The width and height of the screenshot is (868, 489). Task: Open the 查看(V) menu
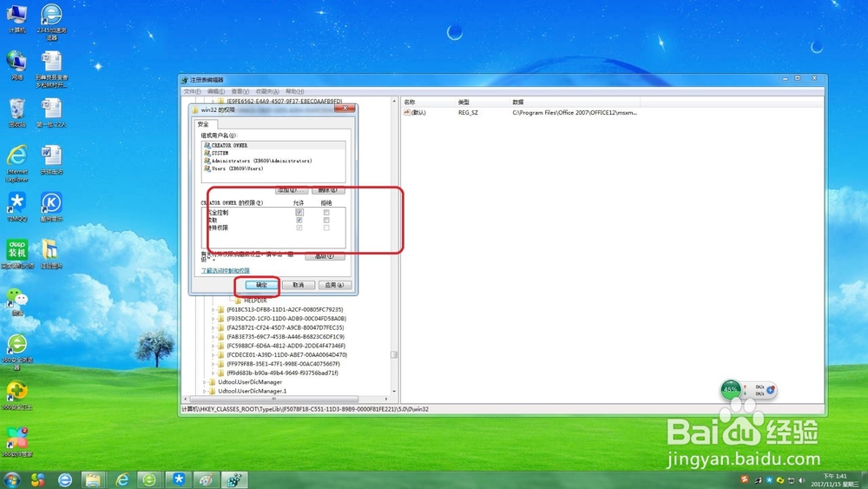pyautogui.click(x=240, y=91)
